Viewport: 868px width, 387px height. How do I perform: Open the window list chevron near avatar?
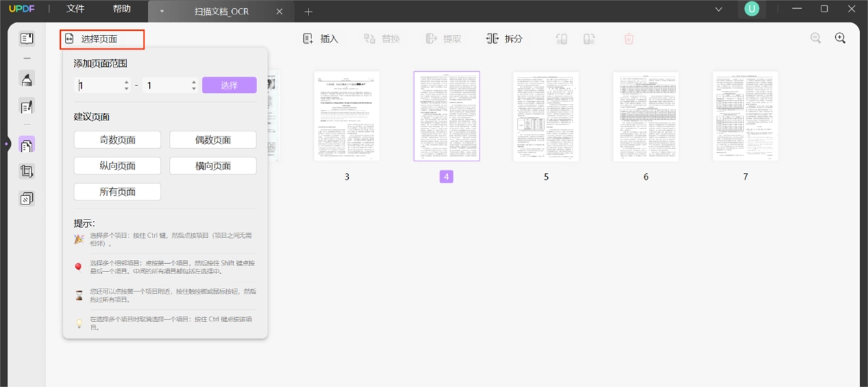coord(718,9)
